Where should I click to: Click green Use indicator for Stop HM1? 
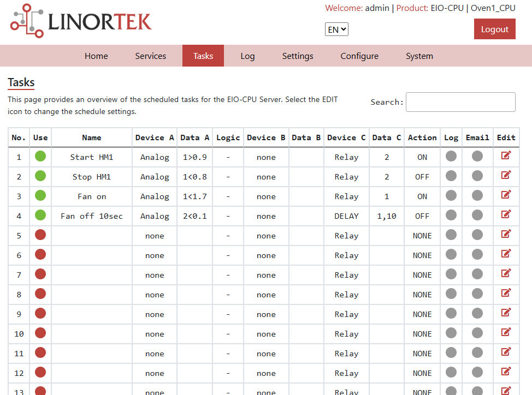pyautogui.click(x=40, y=176)
